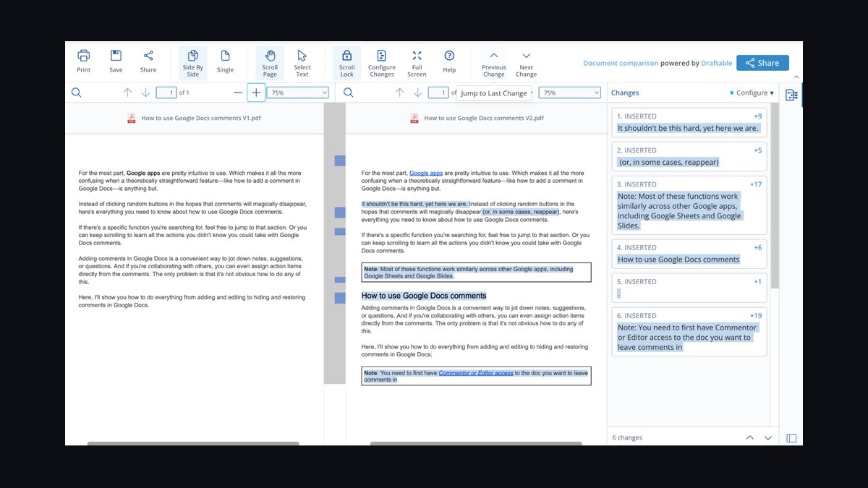Screen dimensions: 868x488
Task: Go to Previous Change
Action: tap(494, 63)
